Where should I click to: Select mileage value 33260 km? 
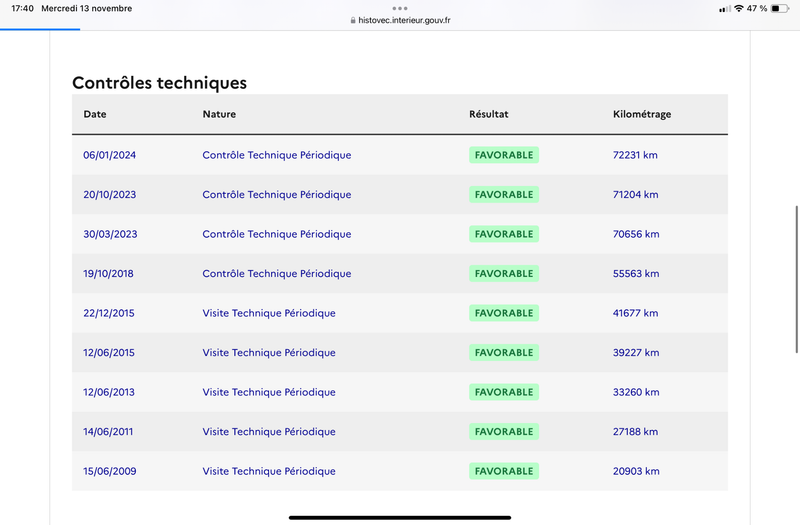(x=636, y=392)
